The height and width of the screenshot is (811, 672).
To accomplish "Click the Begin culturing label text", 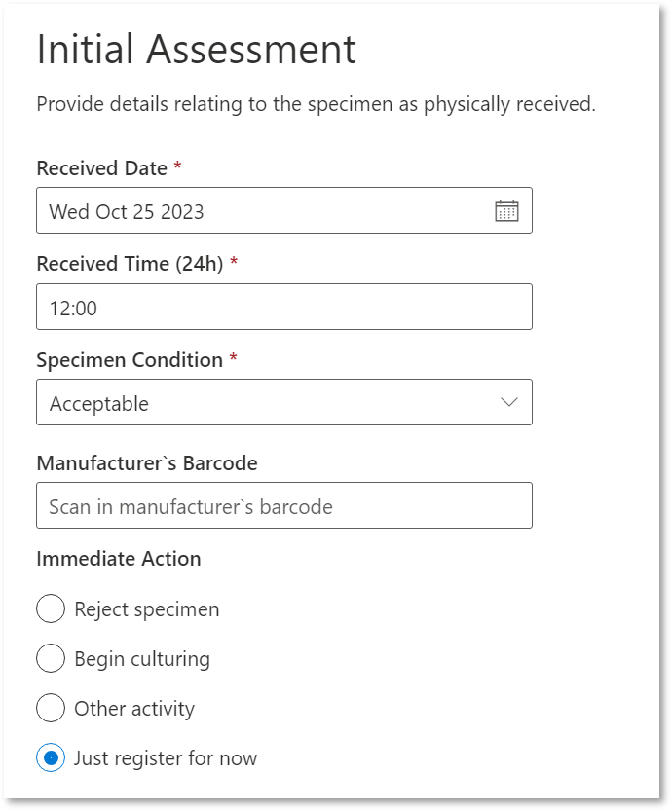I will click(142, 659).
